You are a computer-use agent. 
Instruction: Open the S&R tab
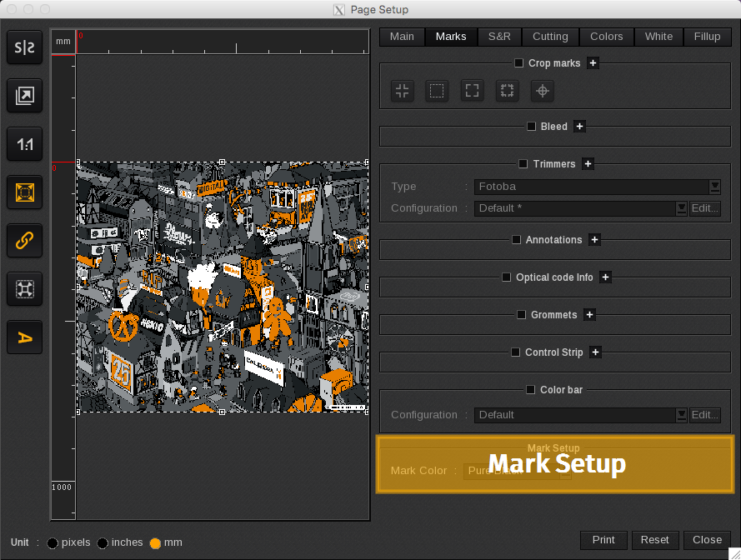499,37
